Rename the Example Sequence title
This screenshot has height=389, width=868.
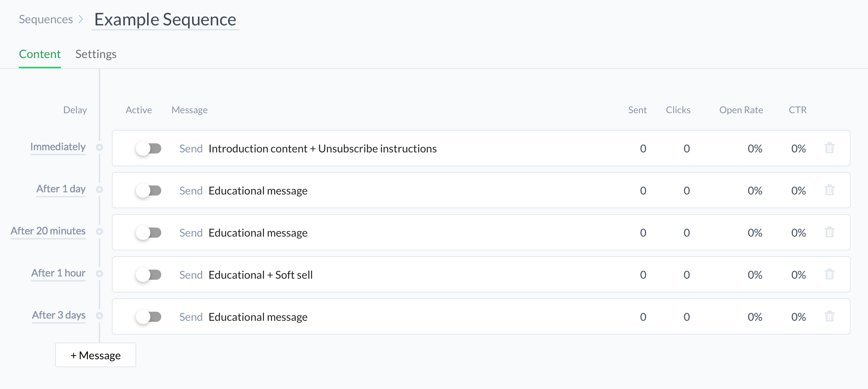(x=165, y=20)
